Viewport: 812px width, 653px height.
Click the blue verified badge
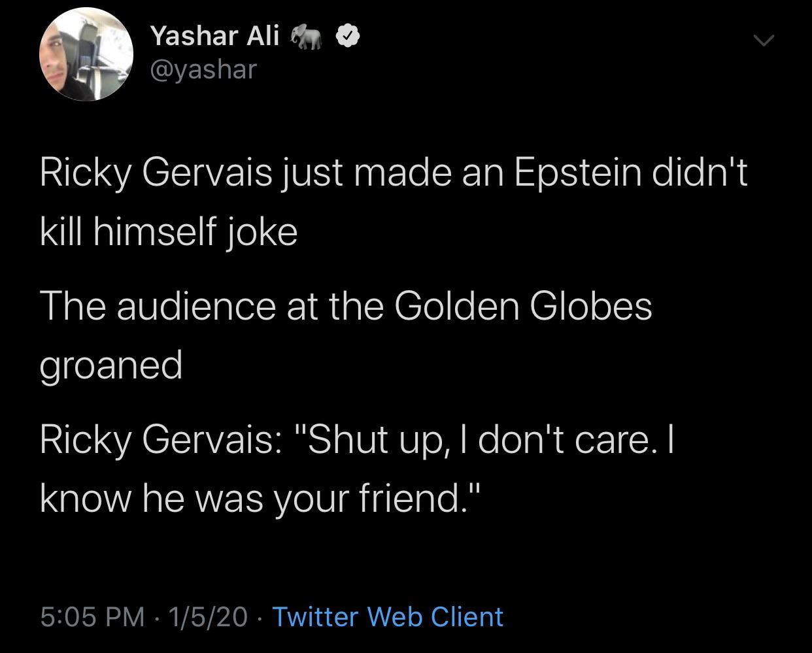347,37
